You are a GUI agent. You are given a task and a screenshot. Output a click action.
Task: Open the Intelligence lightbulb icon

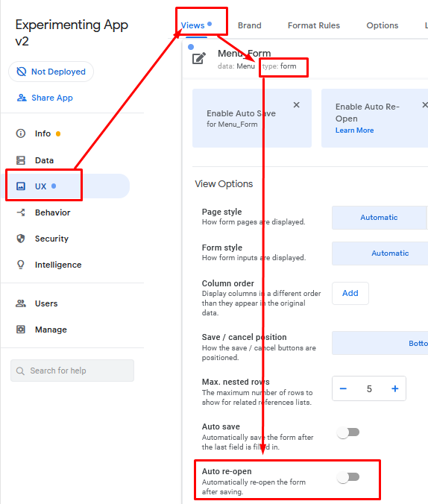[x=21, y=265]
